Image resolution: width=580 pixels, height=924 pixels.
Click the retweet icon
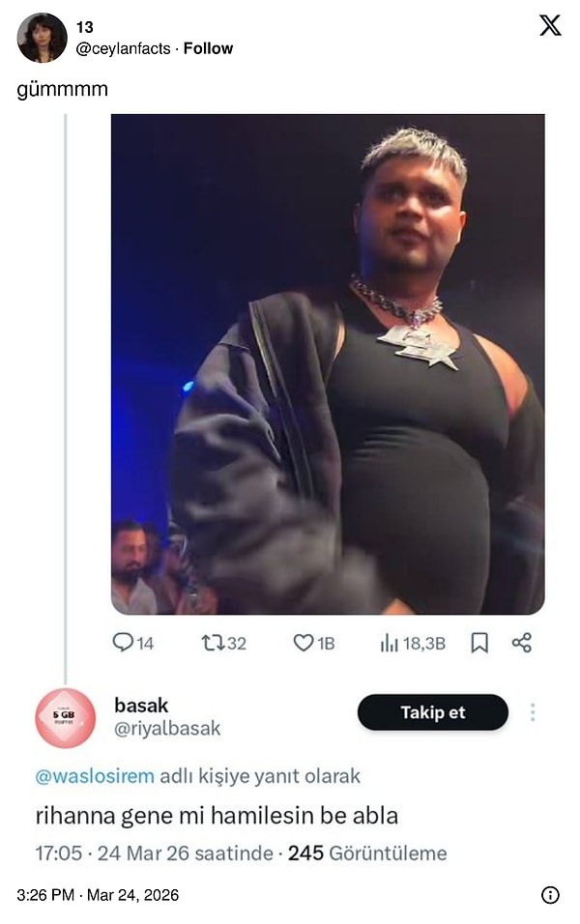(x=213, y=643)
